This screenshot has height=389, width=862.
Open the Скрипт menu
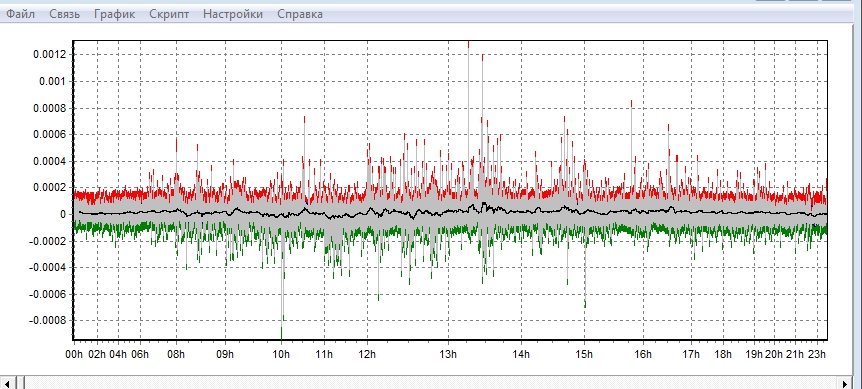(x=169, y=14)
